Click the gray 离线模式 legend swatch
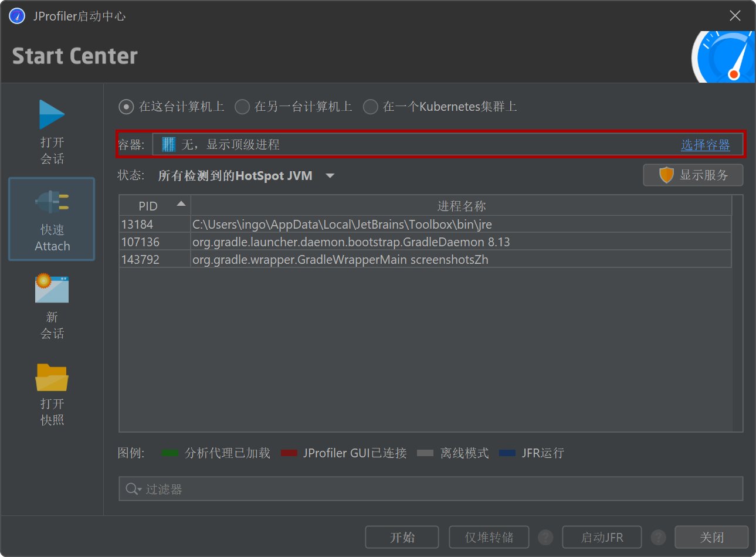The image size is (756, 557). [x=425, y=453]
